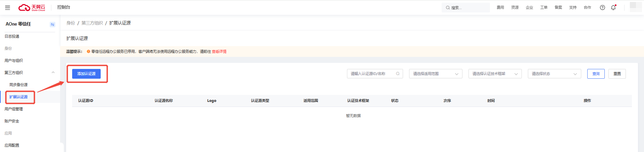Viewport: 644px width, 152px height.
Task: Select 扩展认证源 in sidebar
Action: coord(18,97)
